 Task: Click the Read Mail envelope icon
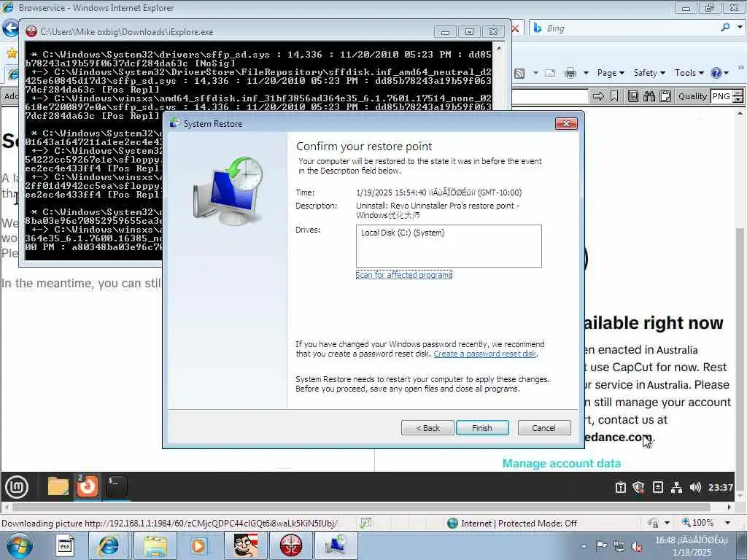tap(550, 73)
